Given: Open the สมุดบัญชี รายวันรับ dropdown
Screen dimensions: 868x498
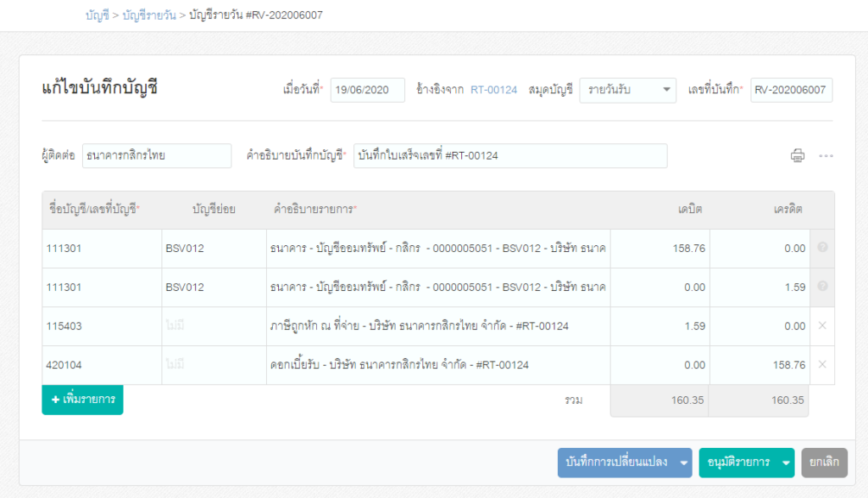Looking at the screenshot, I should pyautogui.click(x=627, y=90).
